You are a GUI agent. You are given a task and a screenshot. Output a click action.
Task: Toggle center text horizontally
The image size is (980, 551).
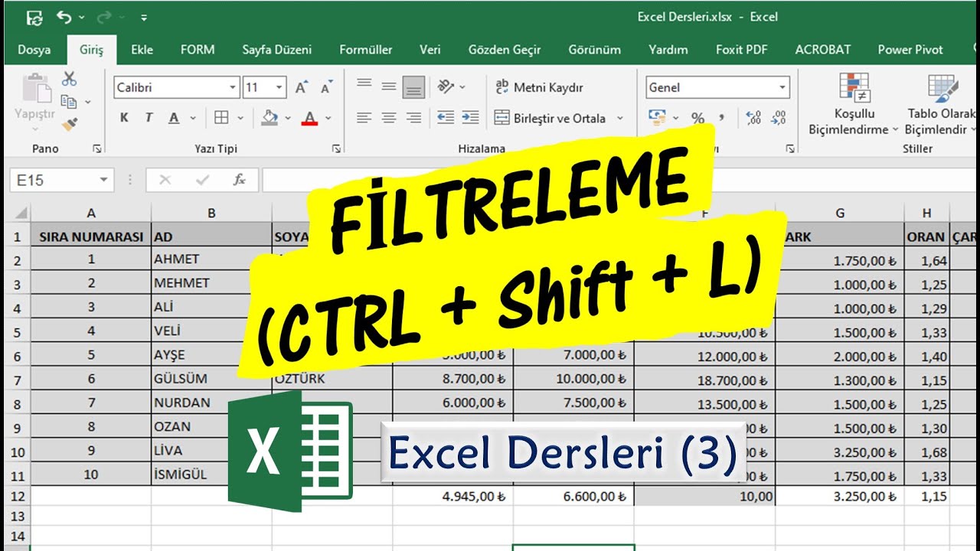point(389,118)
